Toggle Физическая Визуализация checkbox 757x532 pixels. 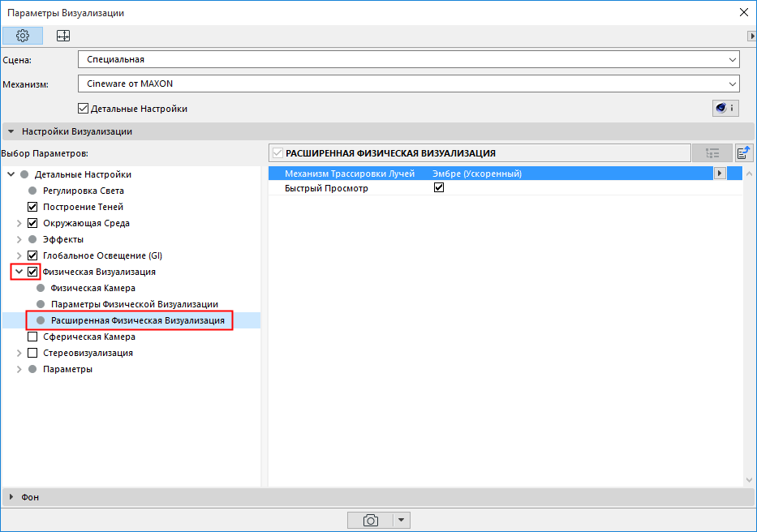(x=32, y=272)
